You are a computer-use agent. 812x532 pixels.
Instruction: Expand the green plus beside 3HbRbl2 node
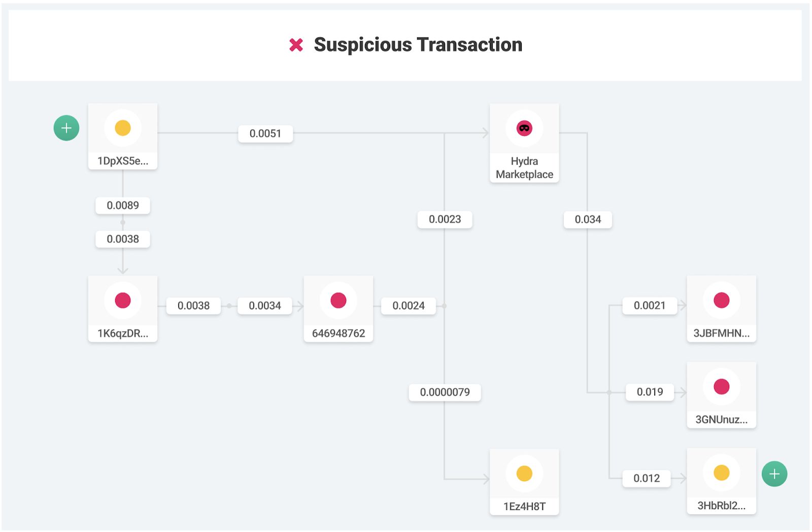click(774, 474)
